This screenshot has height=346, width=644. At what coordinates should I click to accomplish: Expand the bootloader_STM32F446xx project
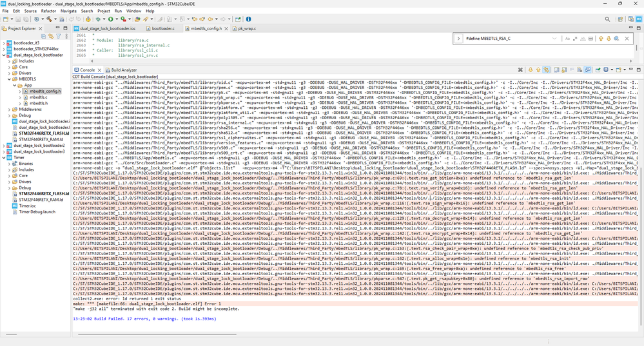click(4, 49)
